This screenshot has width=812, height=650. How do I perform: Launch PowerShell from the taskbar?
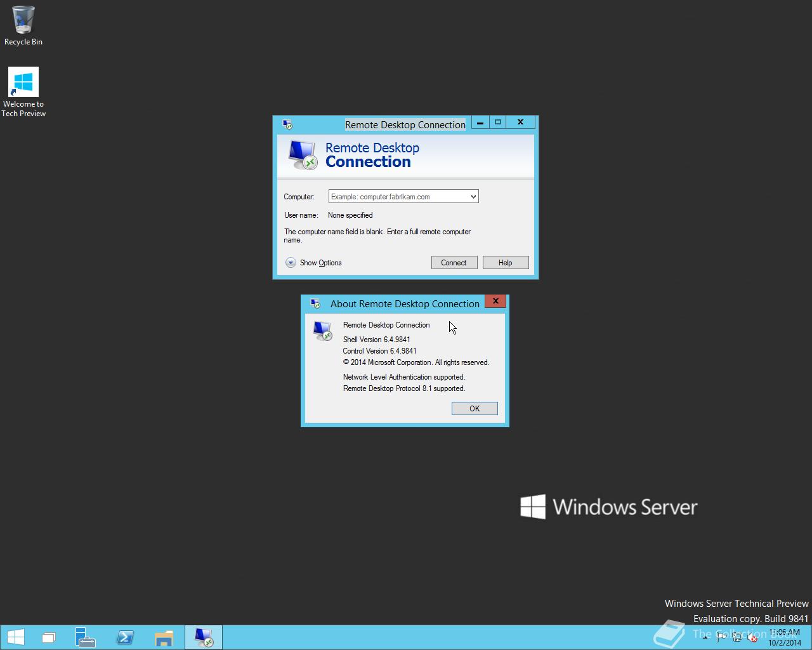coord(125,637)
